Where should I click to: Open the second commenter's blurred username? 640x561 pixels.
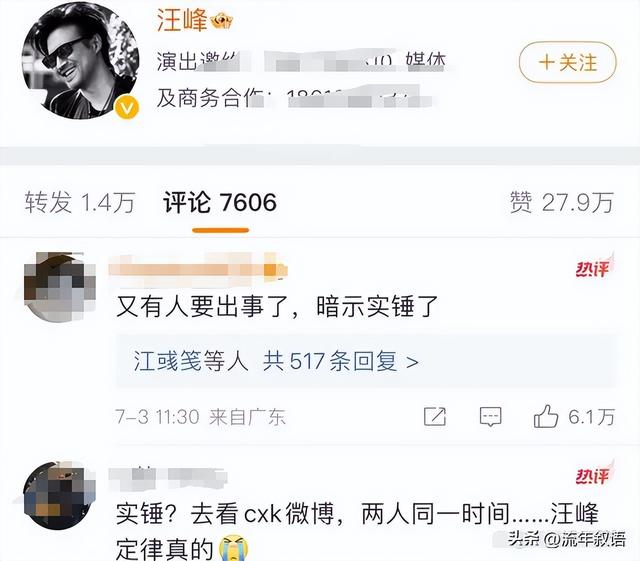click(x=168, y=478)
